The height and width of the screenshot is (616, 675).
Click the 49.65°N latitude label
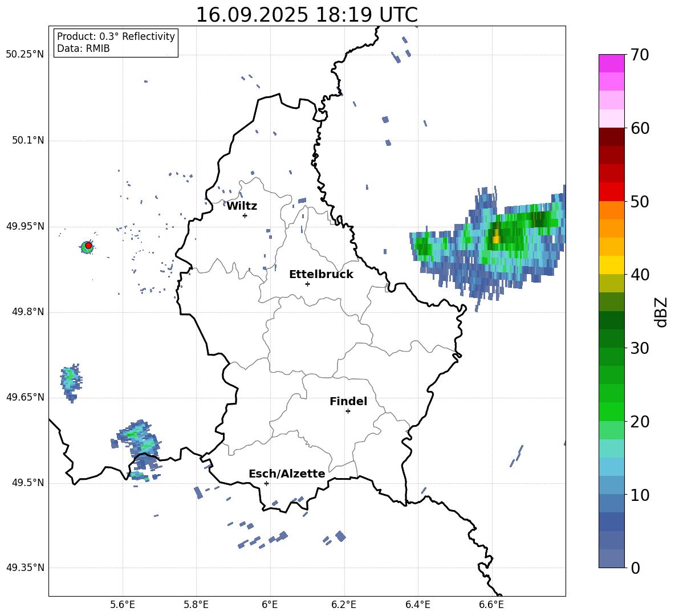[x=25, y=397]
